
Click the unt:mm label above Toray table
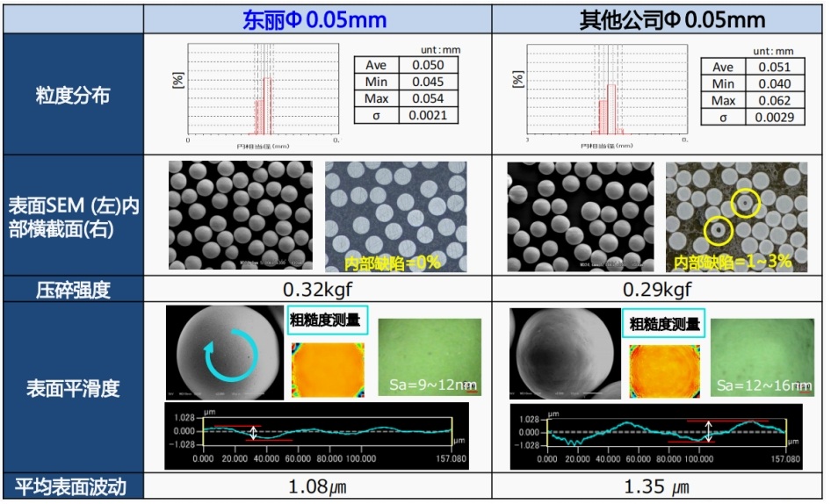440,50
